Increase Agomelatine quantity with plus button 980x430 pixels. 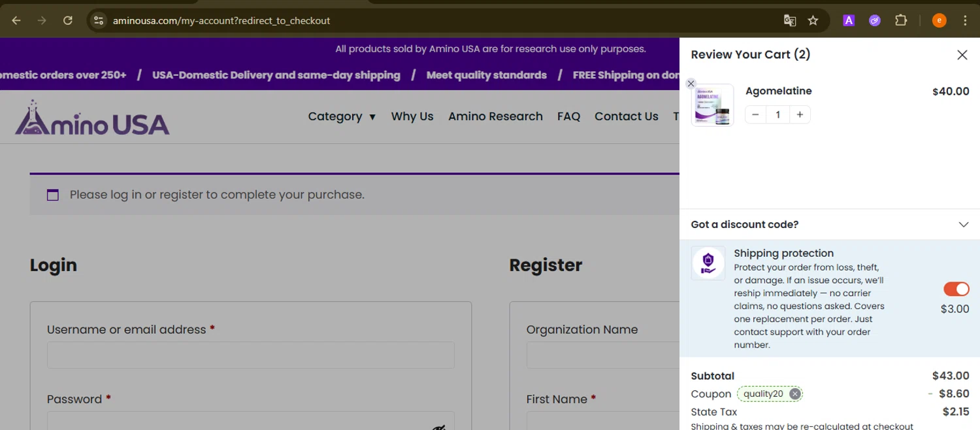(x=800, y=114)
